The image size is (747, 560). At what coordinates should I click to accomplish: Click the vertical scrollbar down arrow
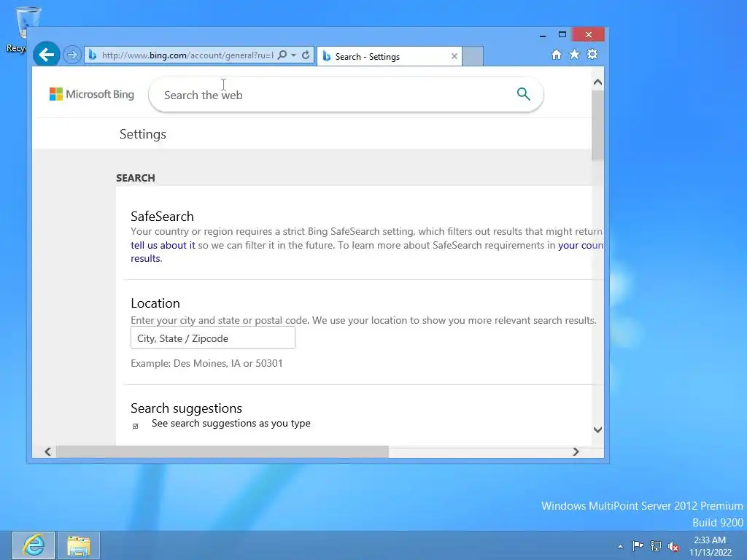pos(597,429)
